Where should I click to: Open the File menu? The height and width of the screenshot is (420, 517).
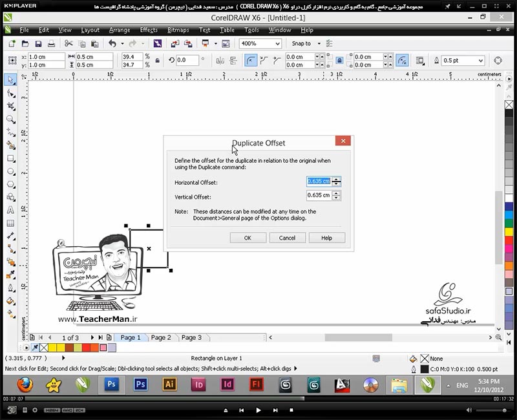(x=24, y=30)
